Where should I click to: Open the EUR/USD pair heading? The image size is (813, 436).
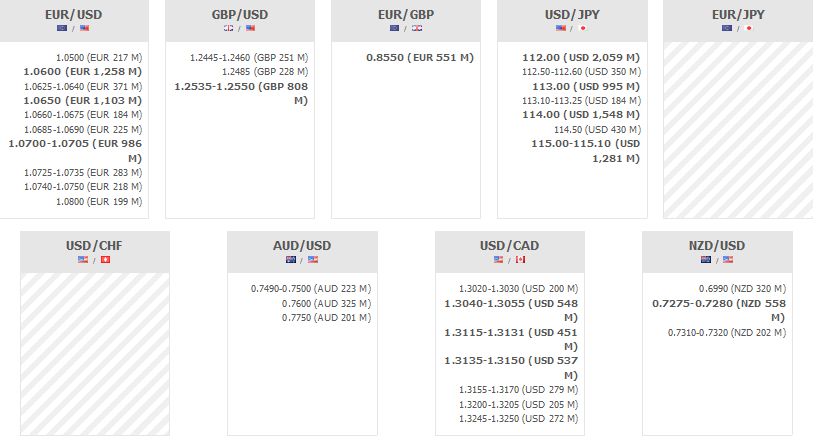pos(74,14)
